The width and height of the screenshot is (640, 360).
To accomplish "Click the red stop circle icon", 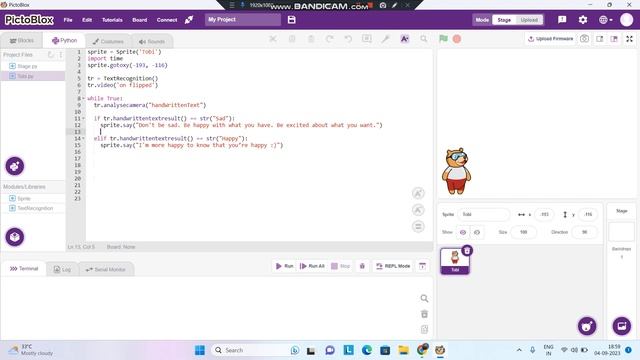I will point(457,39).
